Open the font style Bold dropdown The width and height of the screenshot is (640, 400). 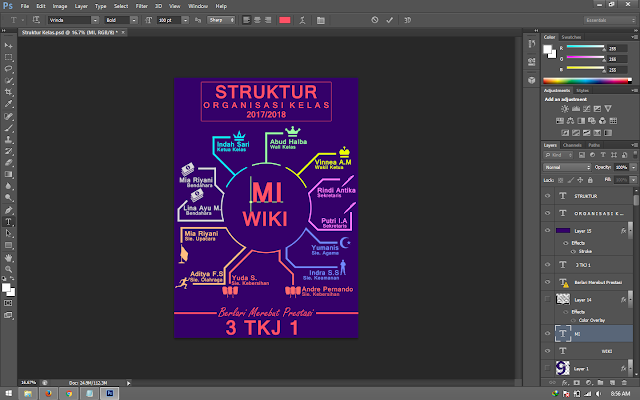[x=136, y=18]
